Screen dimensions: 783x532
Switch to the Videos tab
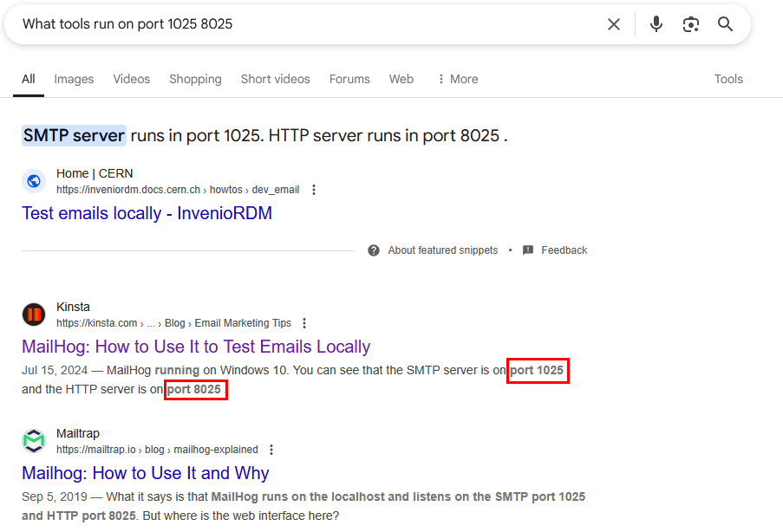coord(131,79)
